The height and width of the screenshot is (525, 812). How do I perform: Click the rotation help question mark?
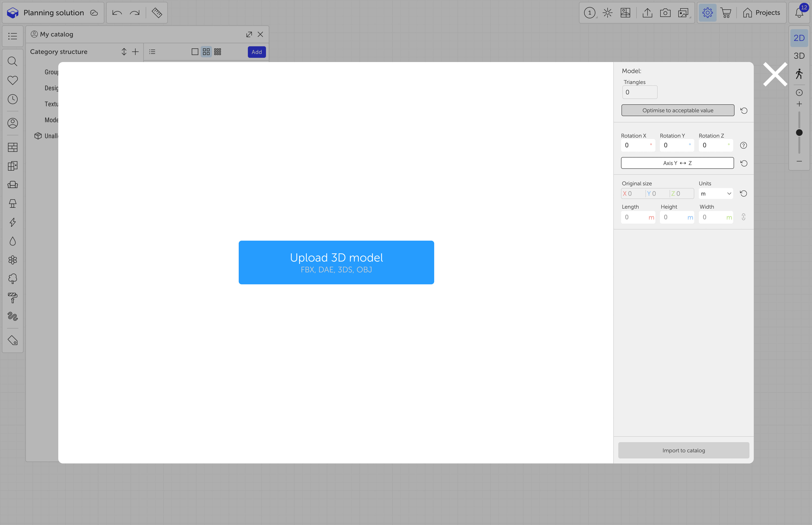743,145
